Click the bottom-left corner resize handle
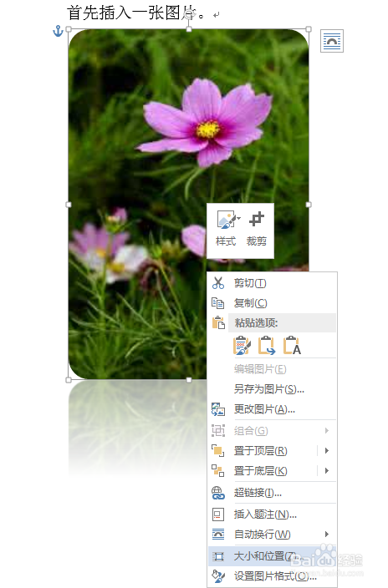388x588 pixels. pyautogui.click(x=69, y=380)
